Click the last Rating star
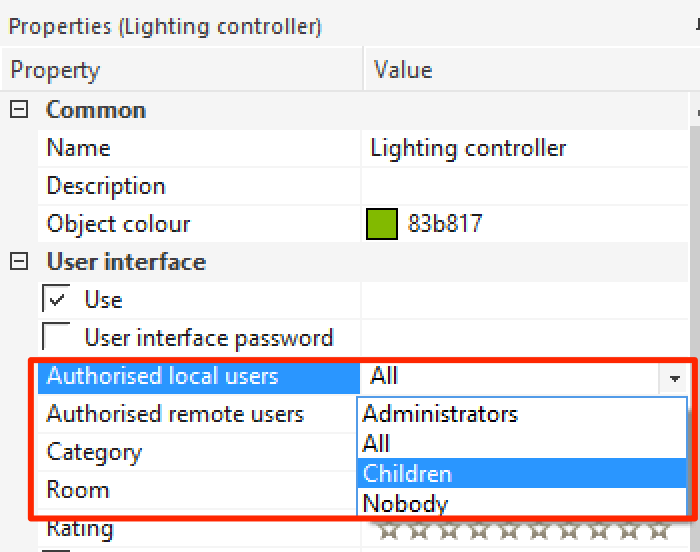 tap(658, 530)
